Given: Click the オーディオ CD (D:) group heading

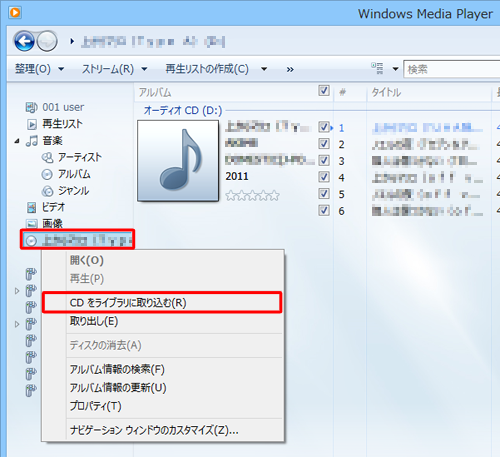Looking at the screenshot, I should pyautogui.click(x=183, y=110).
